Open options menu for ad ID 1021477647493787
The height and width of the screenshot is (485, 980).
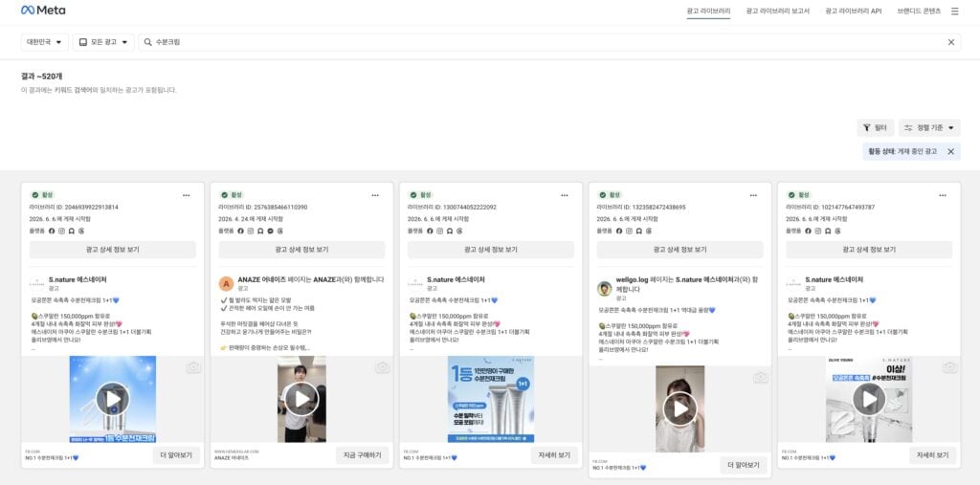coord(943,195)
